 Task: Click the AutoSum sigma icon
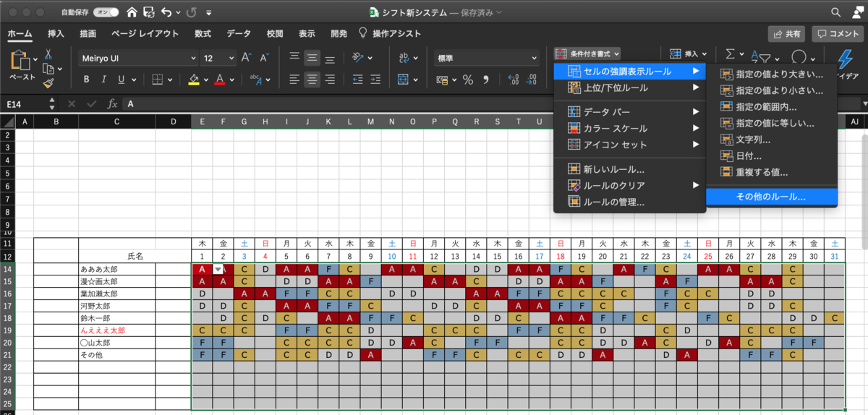[730, 54]
